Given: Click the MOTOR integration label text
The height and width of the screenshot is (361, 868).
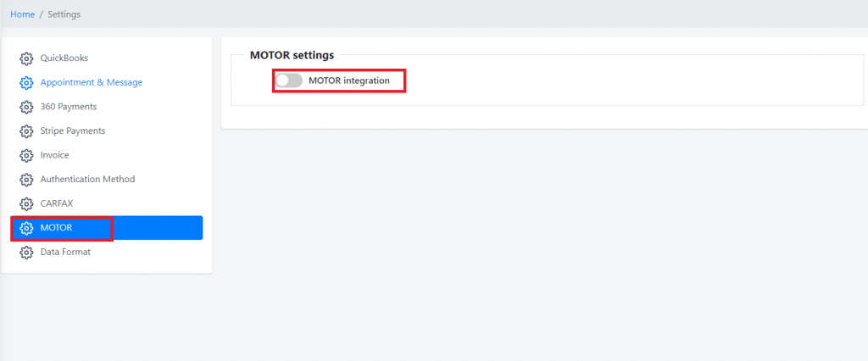Looking at the screenshot, I should [349, 81].
